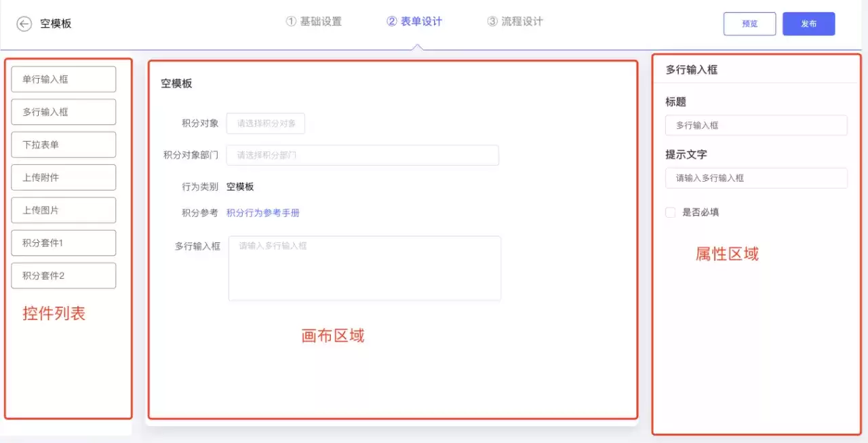
Task: Open the 请选择积分对象 selector
Action: pos(266,123)
